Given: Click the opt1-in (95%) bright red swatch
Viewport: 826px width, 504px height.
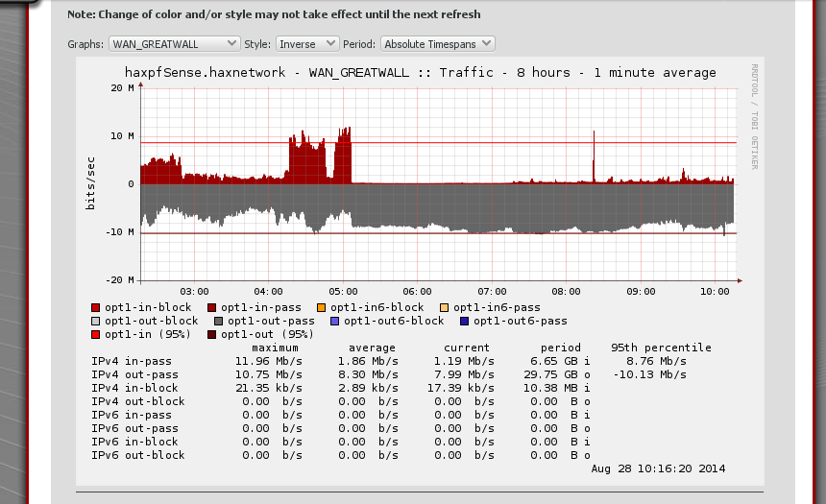Looking at the screenshot, I should 95,334.
